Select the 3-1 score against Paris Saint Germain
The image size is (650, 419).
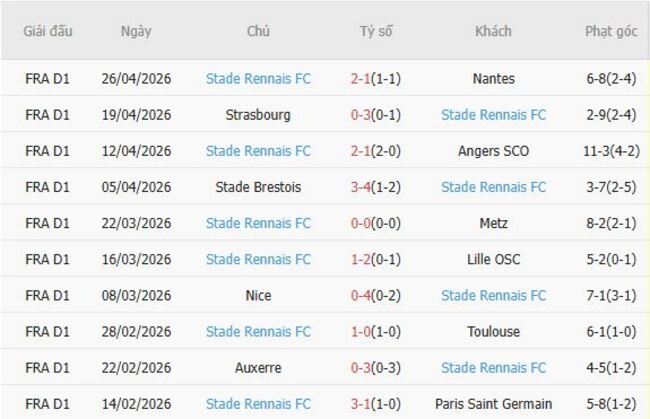361,404
